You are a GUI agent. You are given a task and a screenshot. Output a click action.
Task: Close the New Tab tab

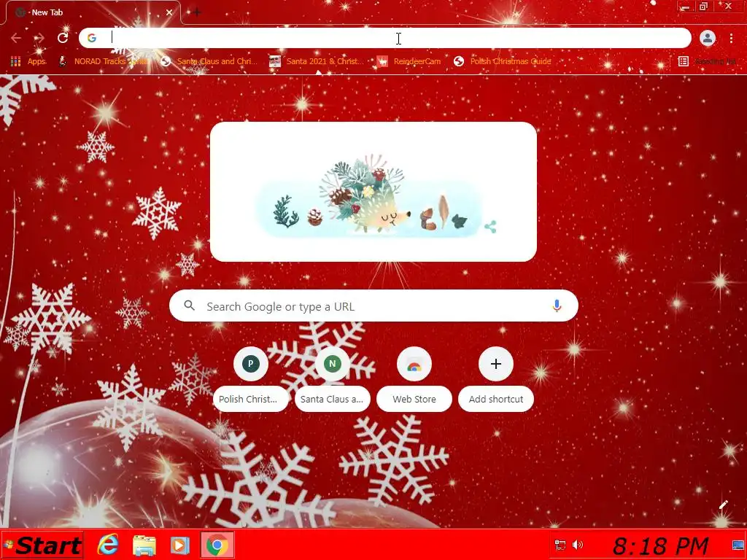(169, 13)
